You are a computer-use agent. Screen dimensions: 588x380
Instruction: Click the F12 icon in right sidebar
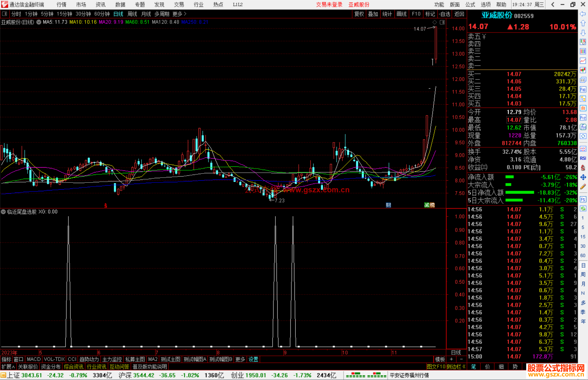pos(583,118)
